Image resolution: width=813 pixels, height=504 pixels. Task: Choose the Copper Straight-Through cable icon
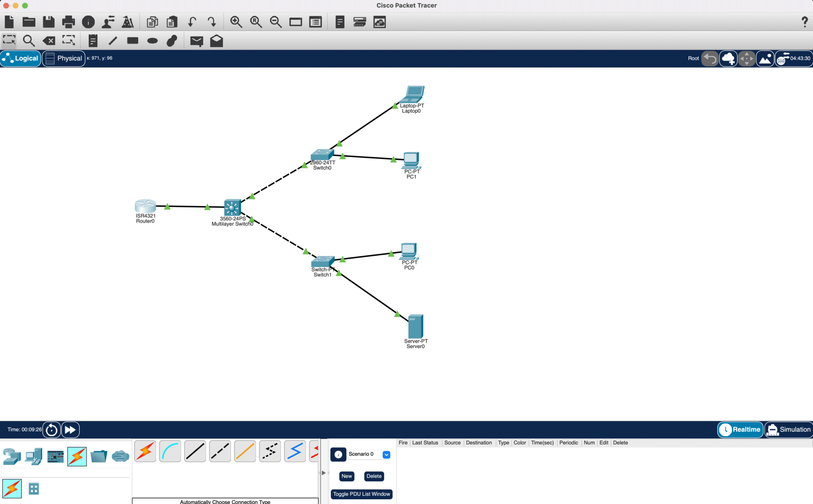pos(195,451)
